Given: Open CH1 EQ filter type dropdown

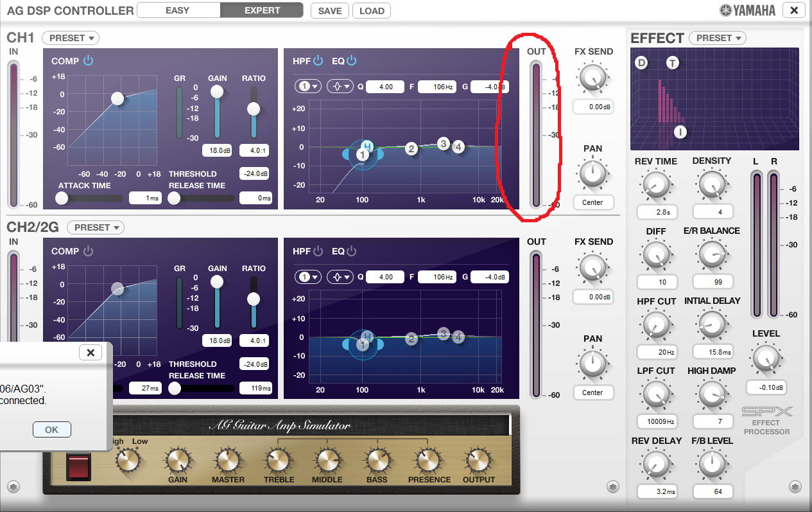Looking at the screenshot, I should (341, 87).
